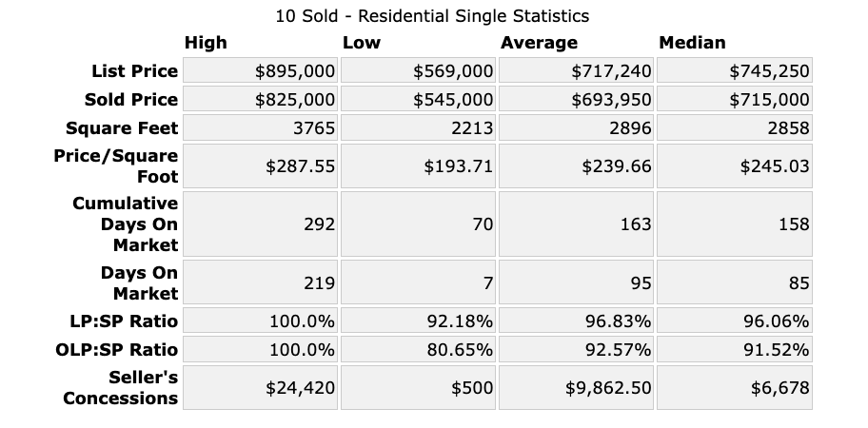Click the Low price per square foot $193.71
The width and height of the screenshot is (868, 428).
[458, 166]
